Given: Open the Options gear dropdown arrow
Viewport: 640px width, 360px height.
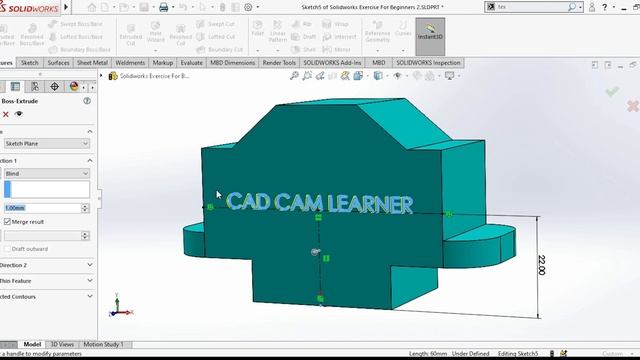Looking at the screenshot, I should [x=258, y=7].
